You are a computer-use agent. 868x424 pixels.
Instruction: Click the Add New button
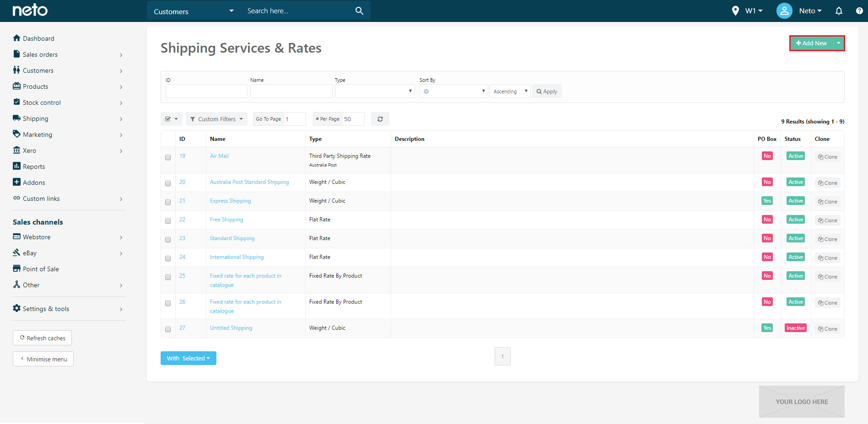click(812, 43)
